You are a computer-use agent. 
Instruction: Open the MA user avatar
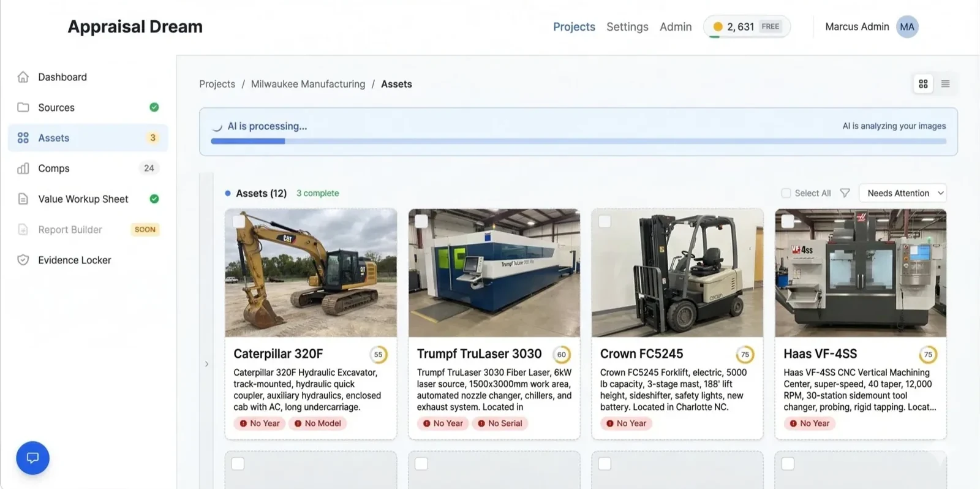(x=907, y=27)
